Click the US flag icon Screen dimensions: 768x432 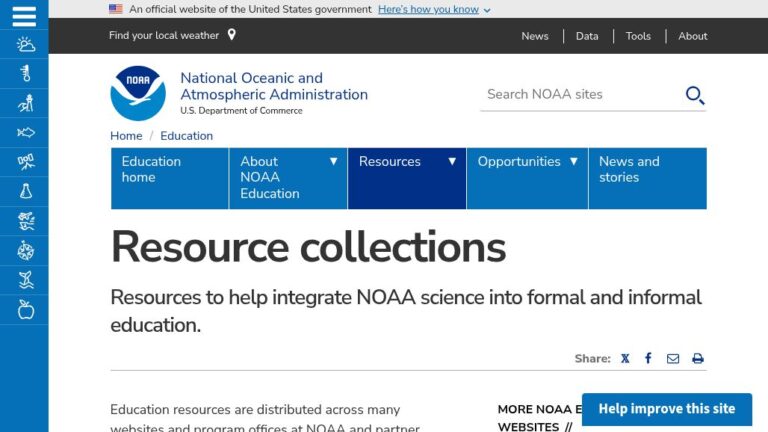tap(116, 9)
